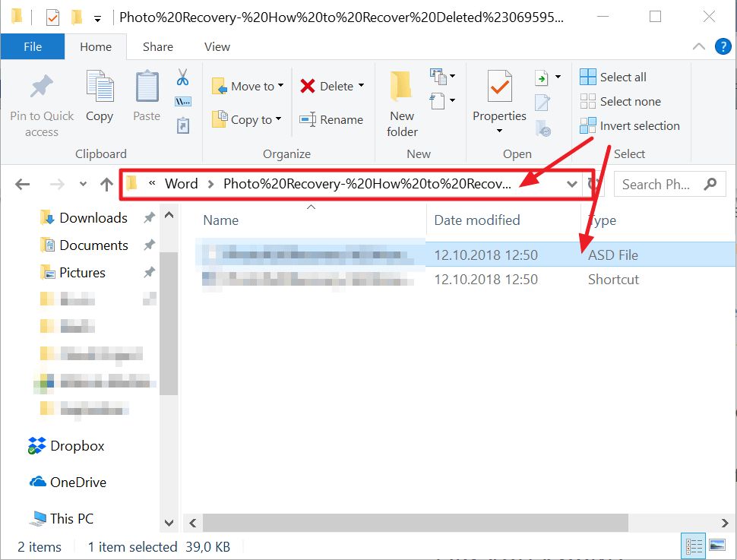Switch to large icons view in status bar
The image size is (737, 560).
point(716,546)
